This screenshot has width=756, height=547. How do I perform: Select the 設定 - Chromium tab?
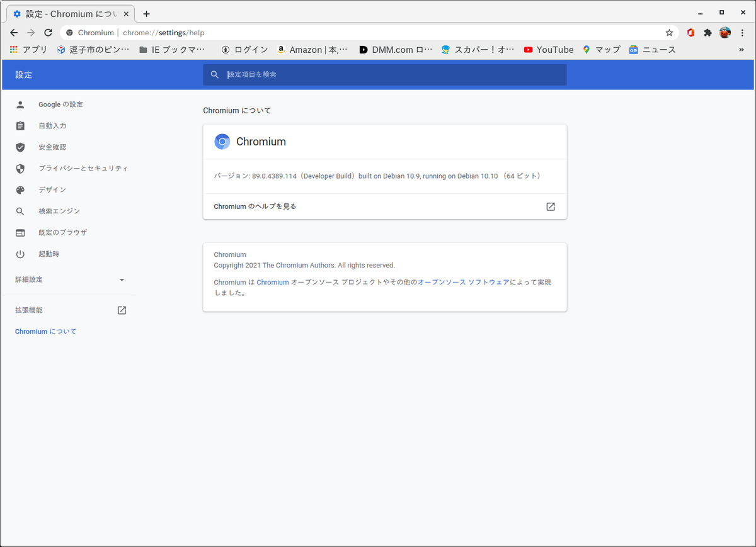coord(71,14)
